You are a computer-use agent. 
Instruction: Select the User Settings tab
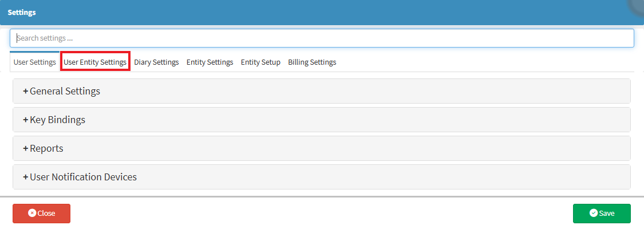tap(34, 62)
